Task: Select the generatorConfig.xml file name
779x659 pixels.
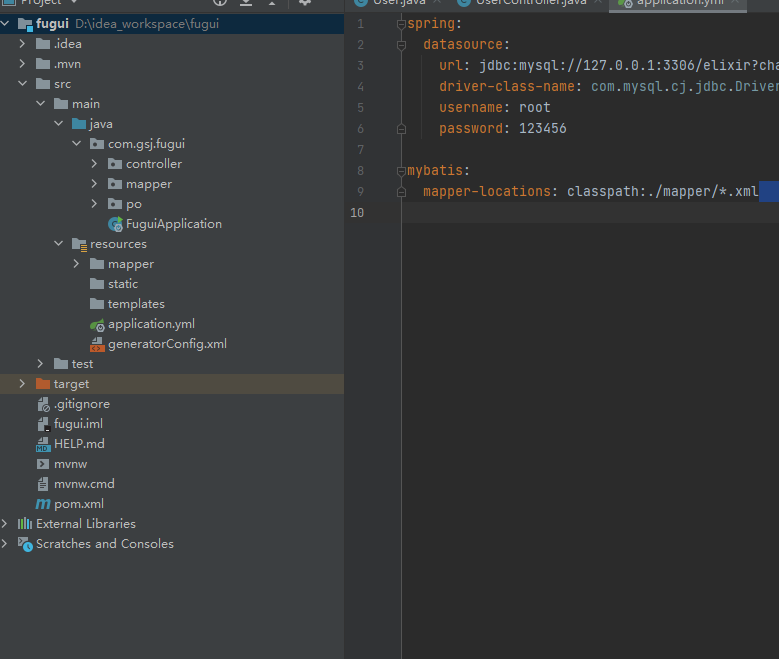Action: pos(167,344)
